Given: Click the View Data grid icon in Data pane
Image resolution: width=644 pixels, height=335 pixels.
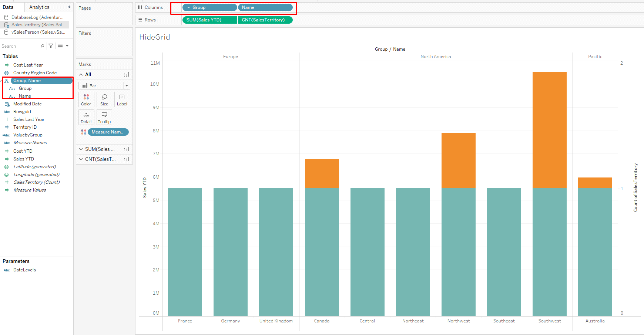Looking at the screenshot, I should [60, 45].
